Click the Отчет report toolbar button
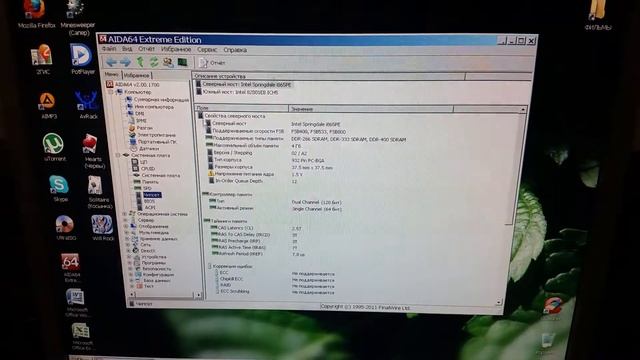The width and height of the screenshot is (640, 360). coord(212,62)
